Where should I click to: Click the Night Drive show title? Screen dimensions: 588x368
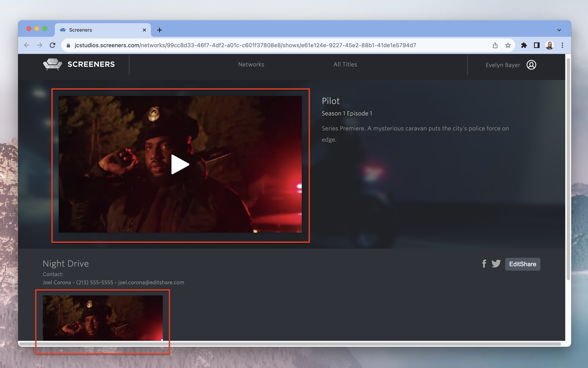(x=65, y=264)
